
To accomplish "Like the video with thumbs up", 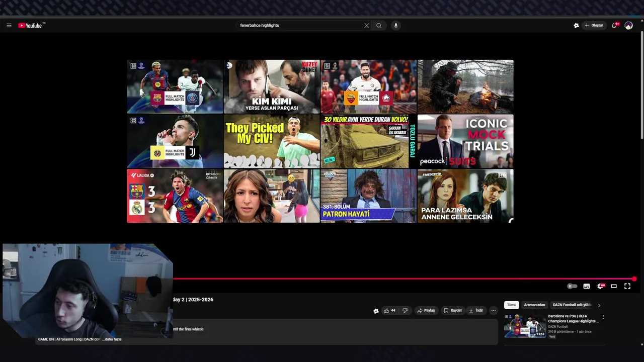I will 386,311.
